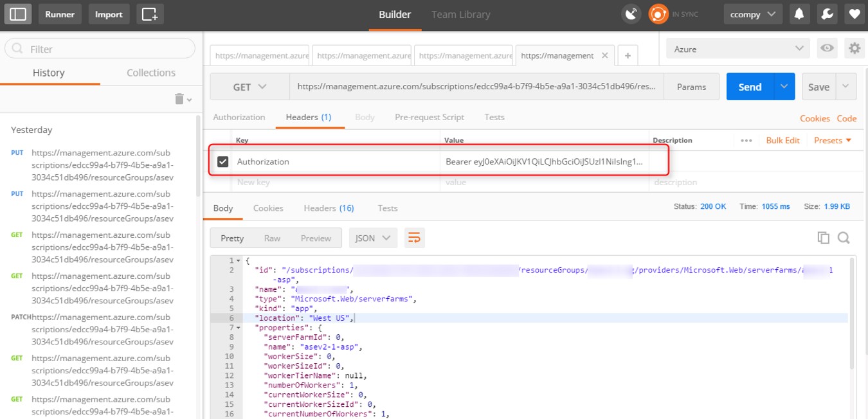This screenshot has width=868, height=419.
Task: Open a new window icon
Action: pos(150,14)
